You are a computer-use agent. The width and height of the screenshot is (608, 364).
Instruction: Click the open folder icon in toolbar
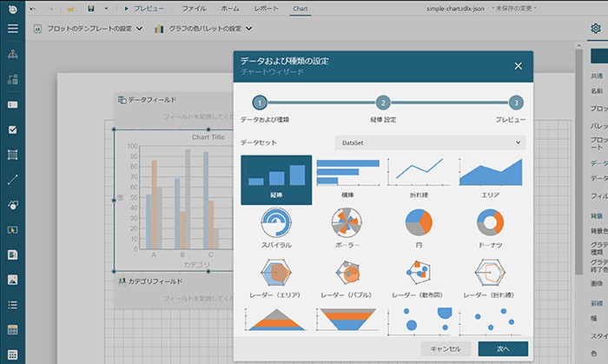tap(70, 7)
